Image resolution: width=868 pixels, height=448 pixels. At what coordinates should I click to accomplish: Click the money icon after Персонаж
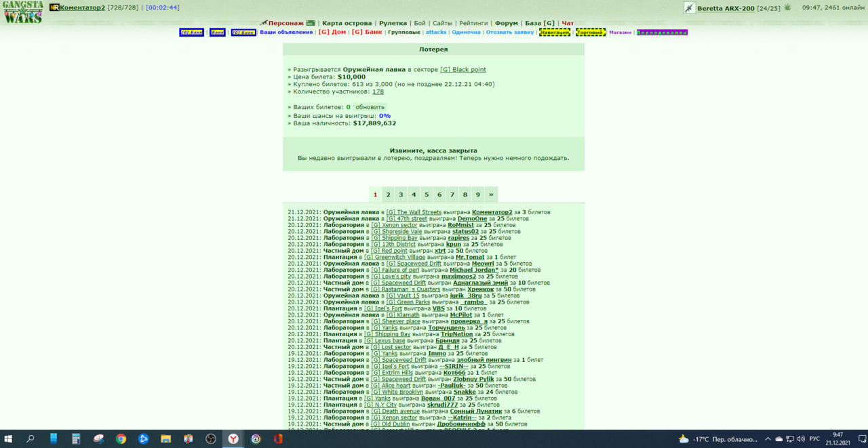(x=311, y=22)
